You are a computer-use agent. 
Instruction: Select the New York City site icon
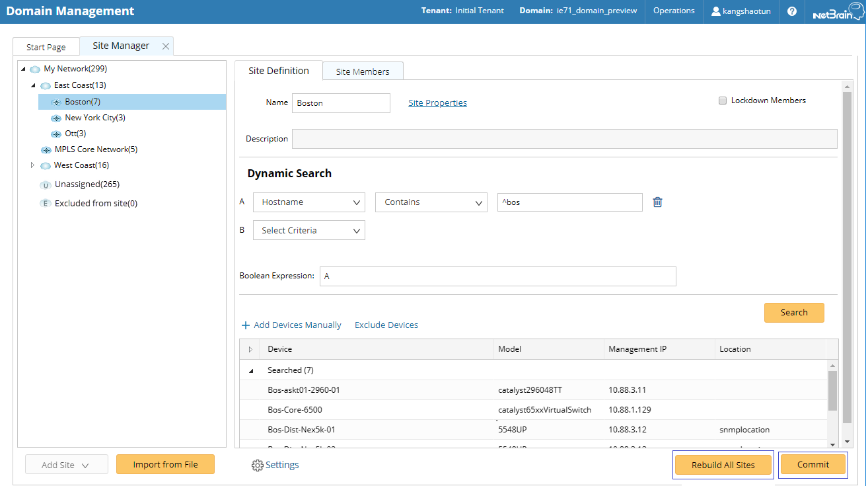tap(56, 118)
